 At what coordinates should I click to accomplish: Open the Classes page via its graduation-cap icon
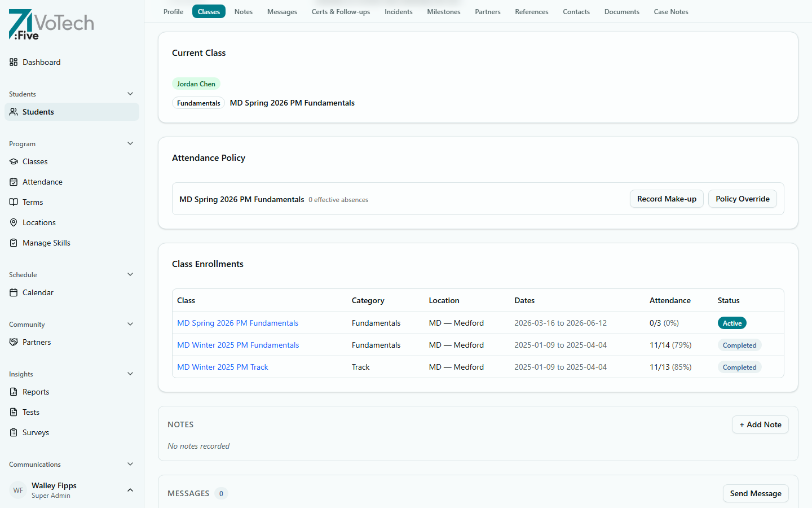[14, 161]
